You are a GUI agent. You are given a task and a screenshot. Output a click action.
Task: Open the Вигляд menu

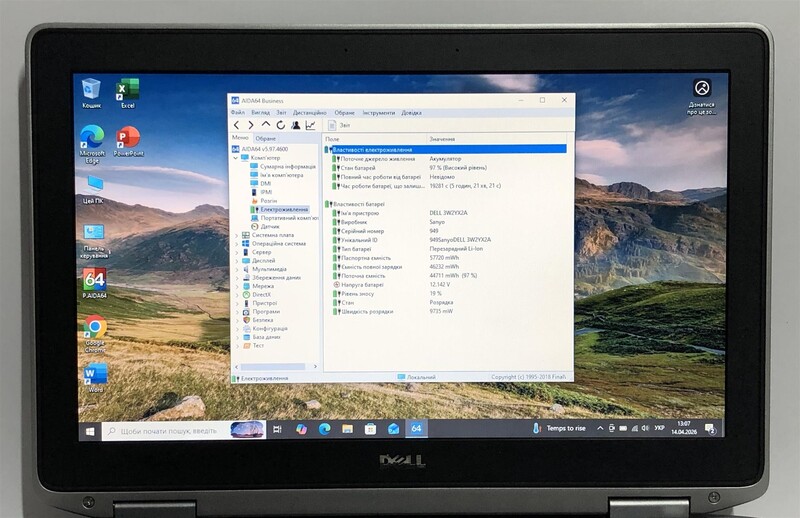pos(260,112)
